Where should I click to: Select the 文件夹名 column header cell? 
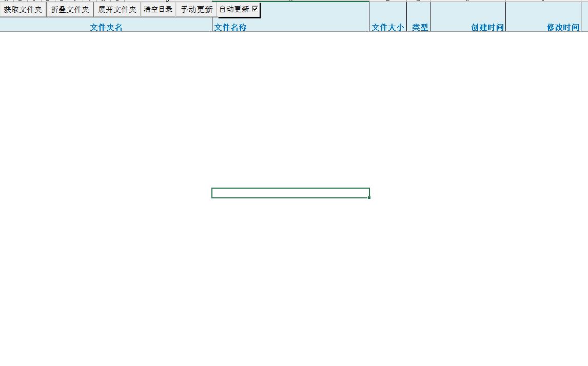click(106, 27)
